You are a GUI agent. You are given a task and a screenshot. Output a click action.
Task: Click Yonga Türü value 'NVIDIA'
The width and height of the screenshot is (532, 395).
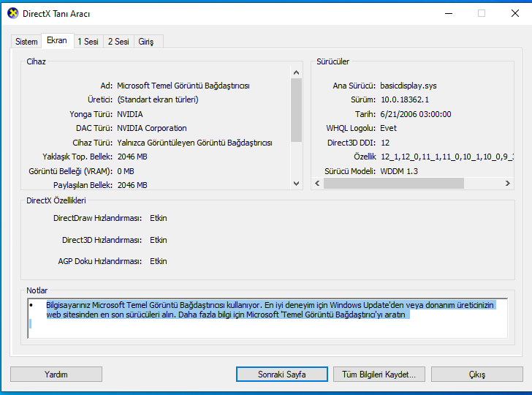tap(130, 114)
